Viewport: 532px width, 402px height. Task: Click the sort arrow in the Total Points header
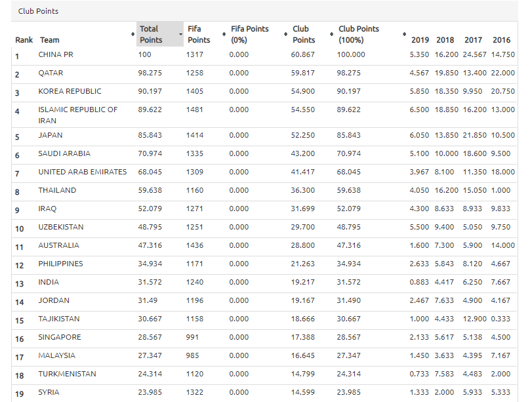pos(180,34)
